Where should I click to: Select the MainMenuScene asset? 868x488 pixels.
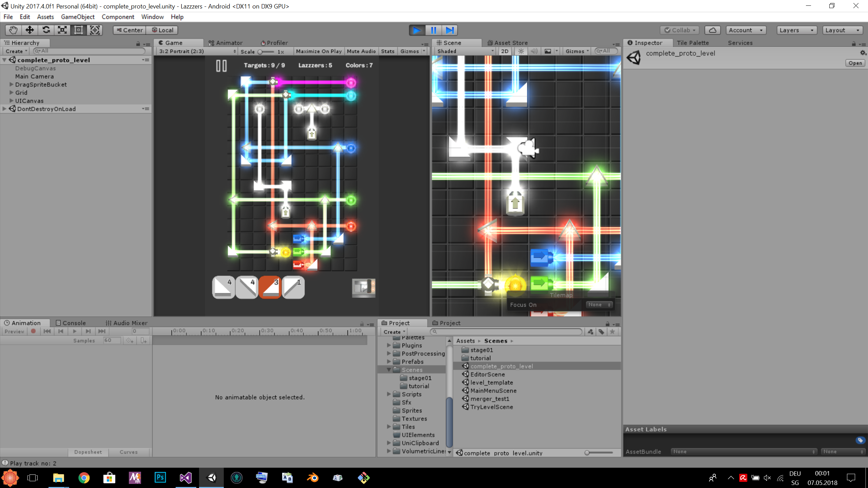coord(493,391)
